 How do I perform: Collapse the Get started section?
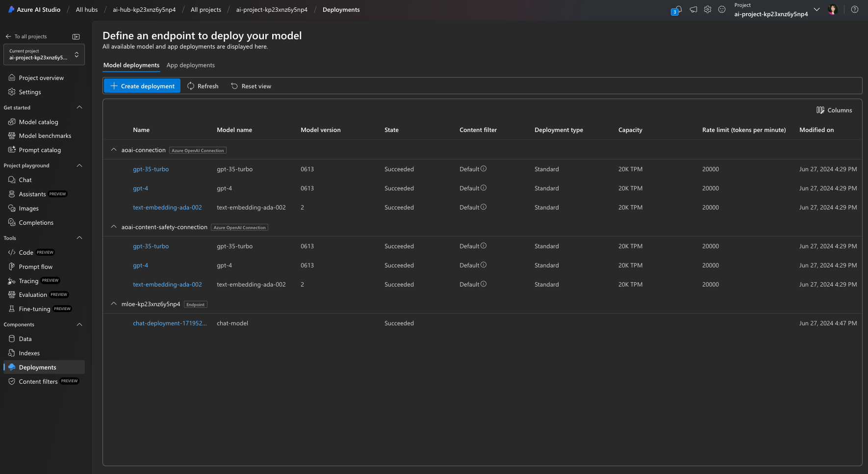tap(79, 107)
